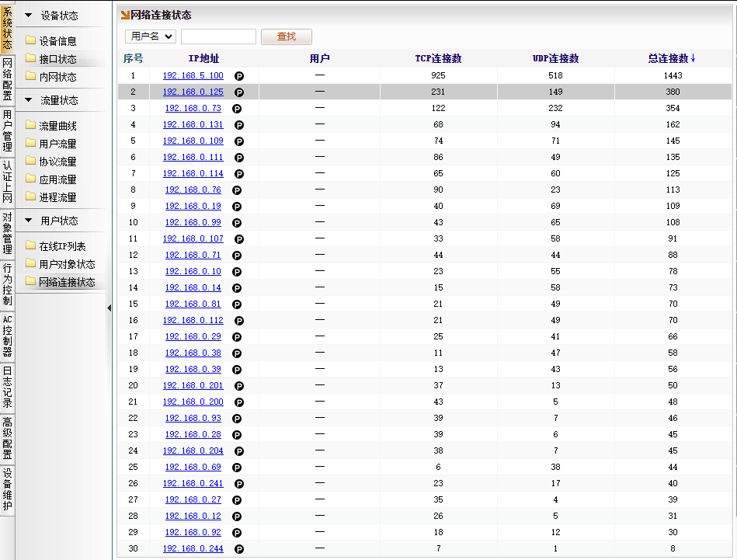The width and height of the screenshot is (737, 560).
Task: Open the 行为控制 vertical tab
Action: [x=7, y=284]
